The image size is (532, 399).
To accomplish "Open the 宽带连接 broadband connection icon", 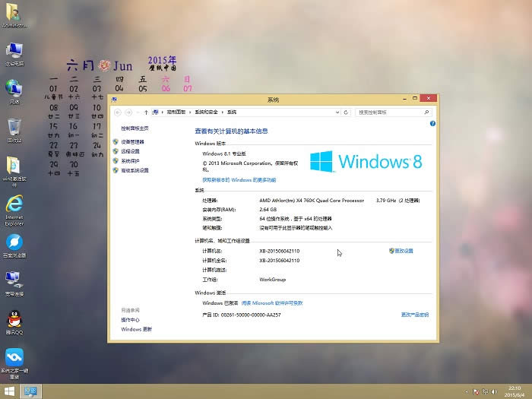I will coord(14,280).
